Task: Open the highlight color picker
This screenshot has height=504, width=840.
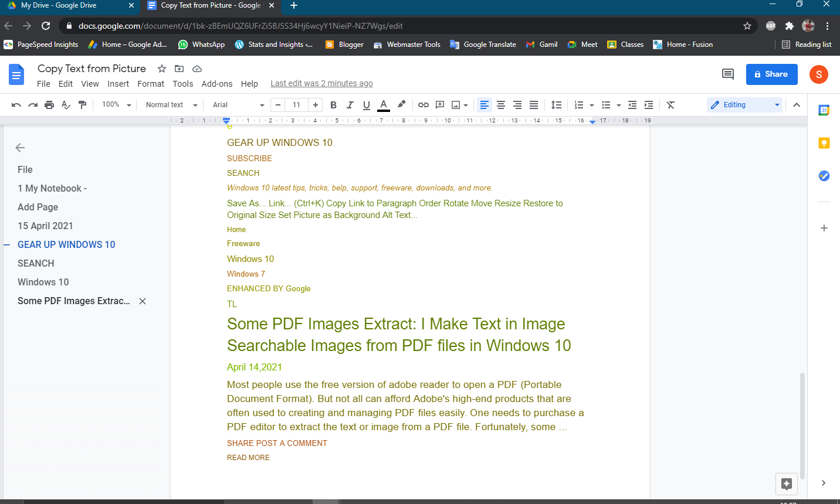Action: tap(401, 105)
